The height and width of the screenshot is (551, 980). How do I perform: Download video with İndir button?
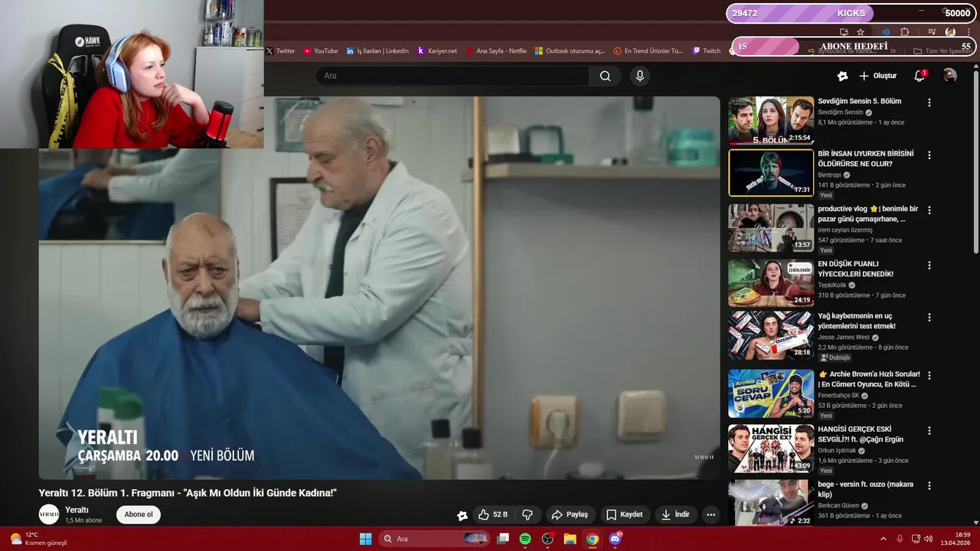pyautogui.click(x=675, y=515)
